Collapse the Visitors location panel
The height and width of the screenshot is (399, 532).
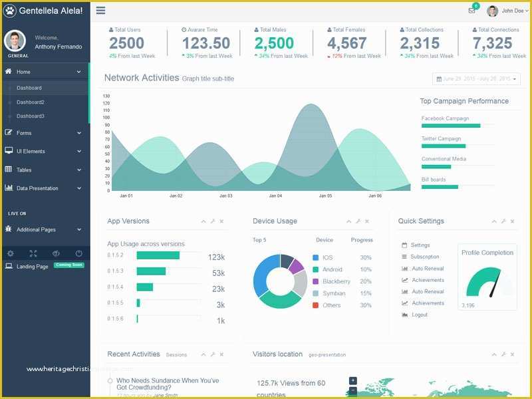click(494, 354)
